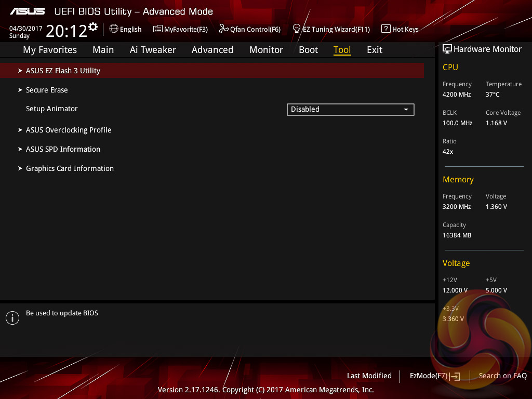Image resolution: width=532 pixels, height=399 pixels.
Task: Click the globe language icon
Action: point(114,29)
